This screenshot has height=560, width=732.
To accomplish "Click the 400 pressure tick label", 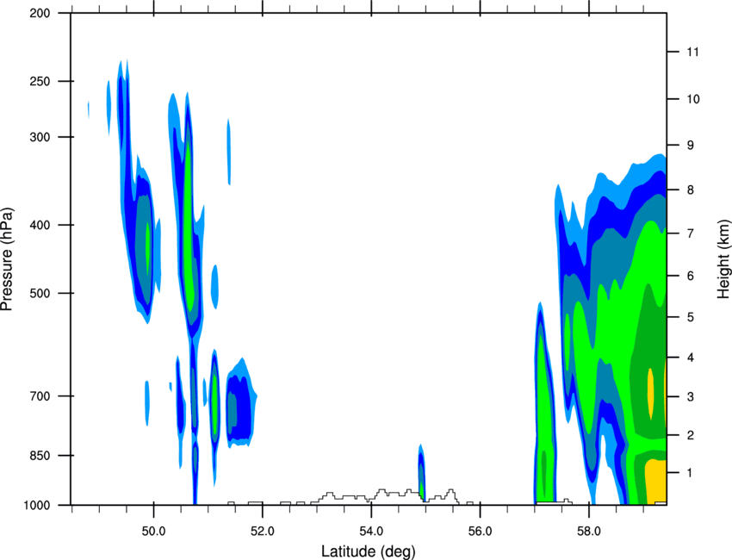I will point(40,225).
